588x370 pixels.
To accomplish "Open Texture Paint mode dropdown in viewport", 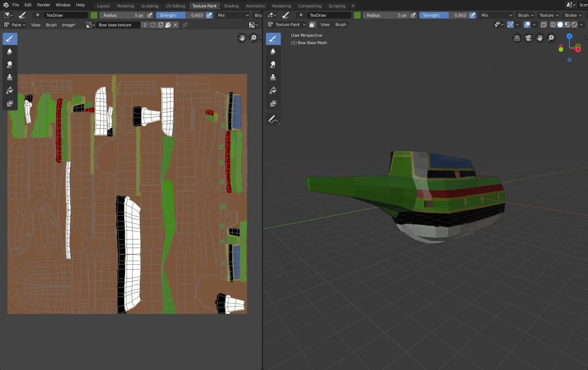I will (286, 25).
